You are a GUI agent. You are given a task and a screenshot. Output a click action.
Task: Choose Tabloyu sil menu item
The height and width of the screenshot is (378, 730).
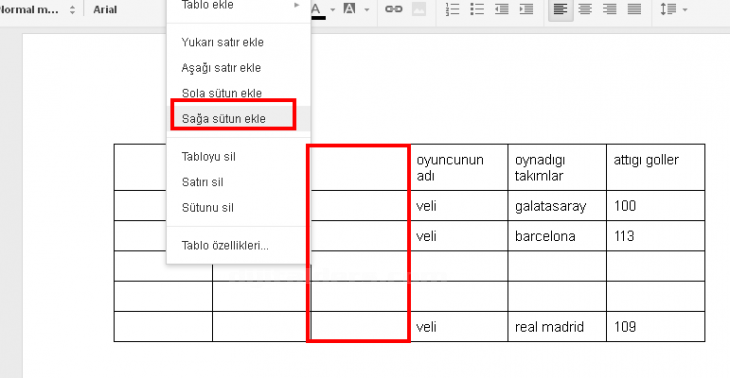(239, 157)
